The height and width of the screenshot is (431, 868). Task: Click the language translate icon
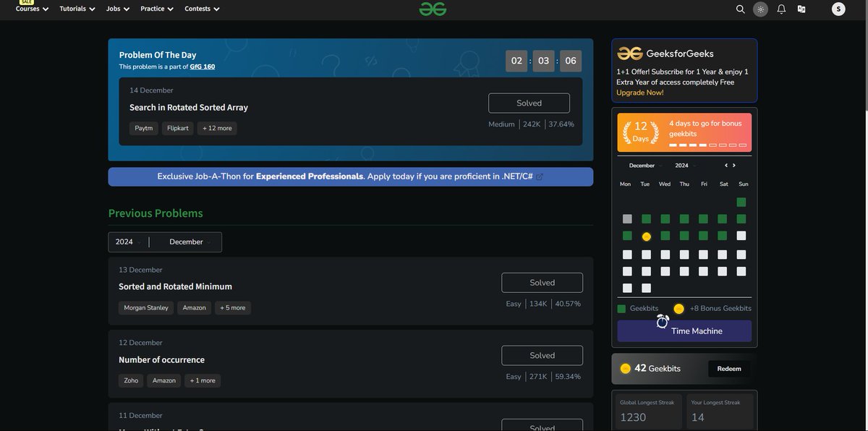tap(801, 9)
